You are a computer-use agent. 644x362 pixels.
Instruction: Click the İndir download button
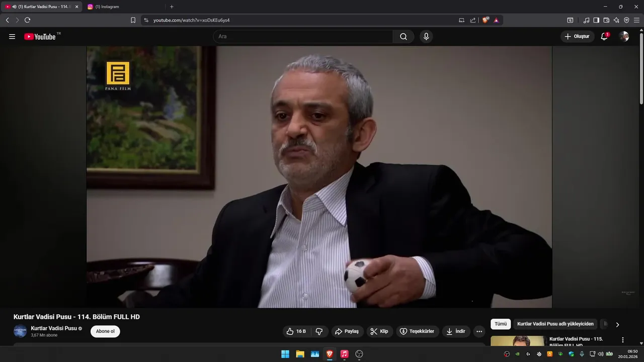click(x=456, y=331)
